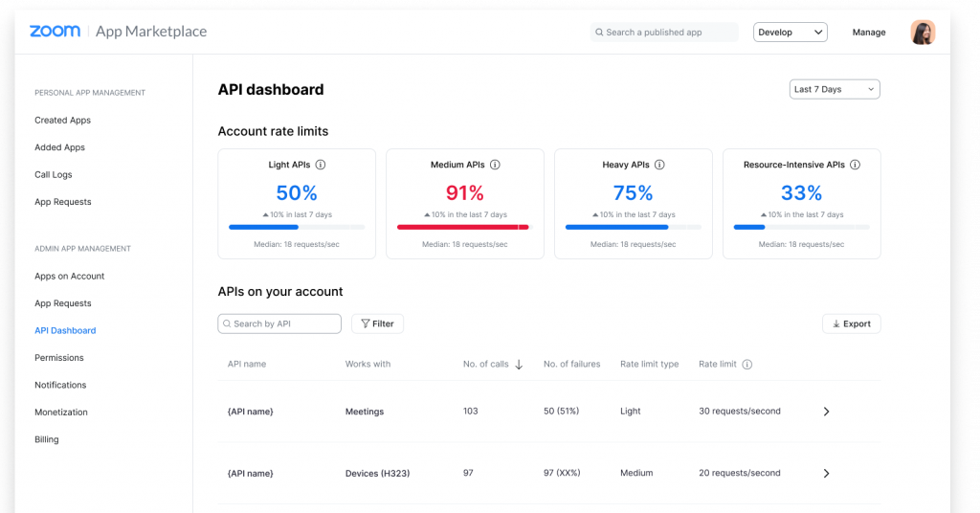Click the Rate limit column info icon
The image size is (980, 513).
pos(747,365)
